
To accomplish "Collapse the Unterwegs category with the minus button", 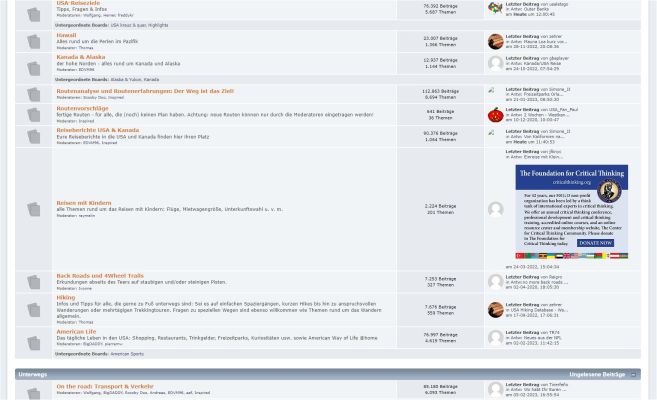I will (x=634, y=374).
